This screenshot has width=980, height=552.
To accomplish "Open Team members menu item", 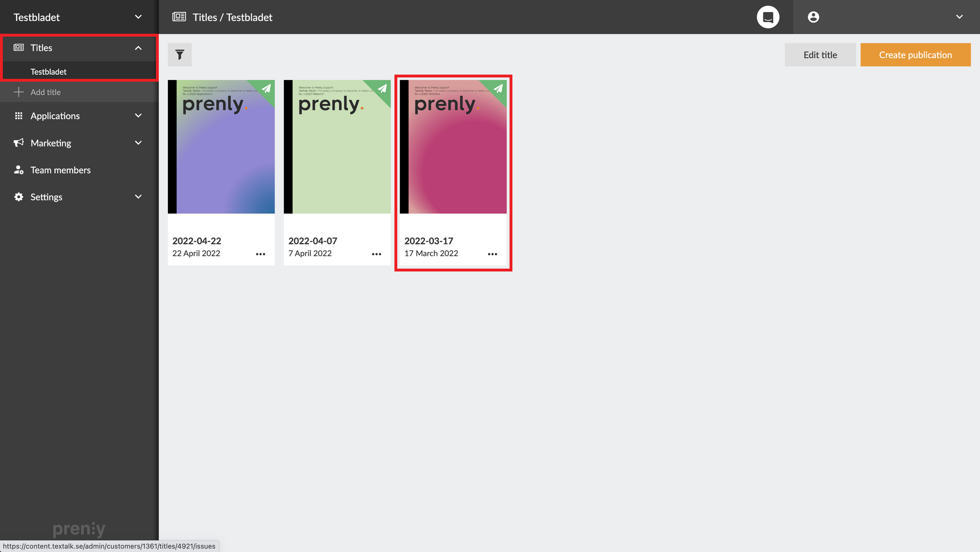I will (60, 170).
